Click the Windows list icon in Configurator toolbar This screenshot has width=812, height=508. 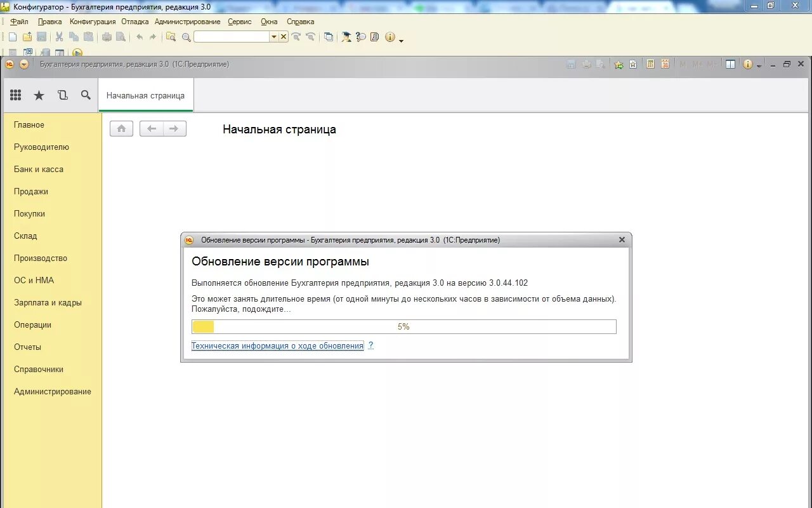coord(329,37)
